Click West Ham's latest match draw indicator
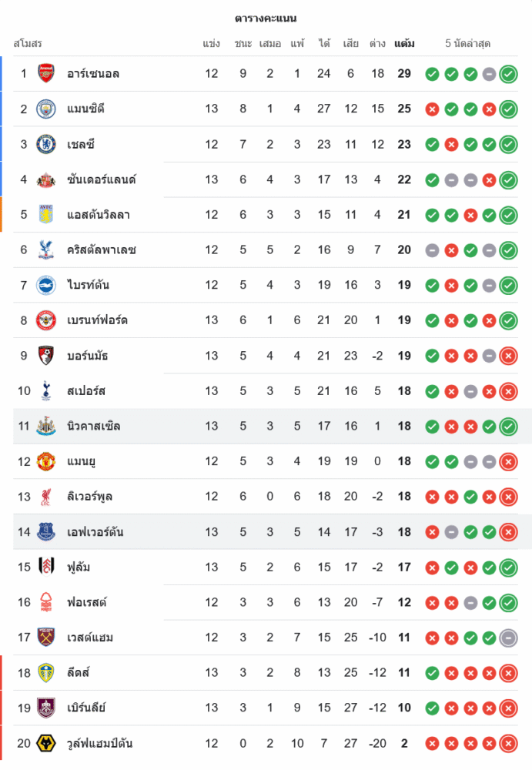The height and width of the screenshot is (770, 532). coord(508,638)
